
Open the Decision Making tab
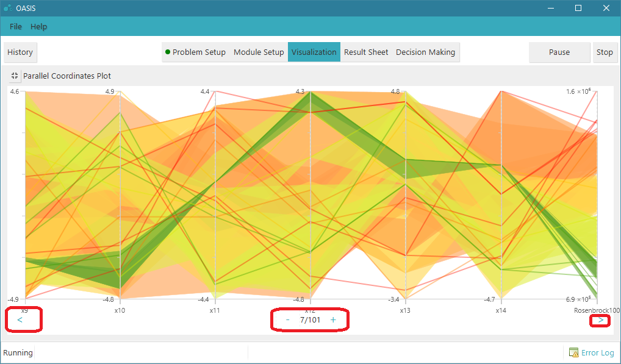coord(425,52)
